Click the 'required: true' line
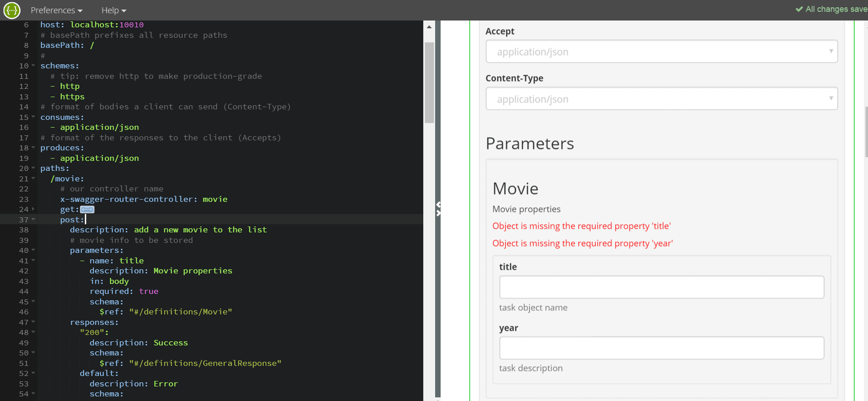Viewport: 868px width, 401px height. click(x=124, y=291)
